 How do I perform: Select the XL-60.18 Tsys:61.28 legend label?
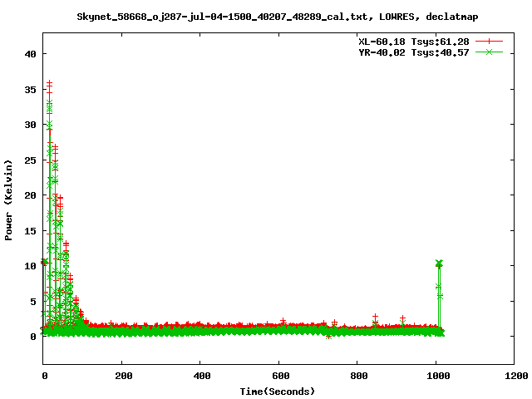[x=414, y=42]
